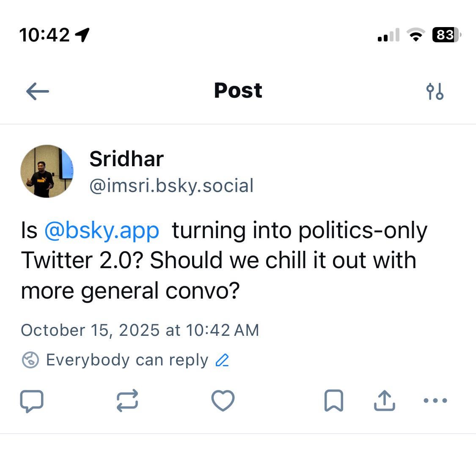The image size is (476, 461).
Task: Reply to Sridhar's post via comment icon
Action: tap(32, 401)
